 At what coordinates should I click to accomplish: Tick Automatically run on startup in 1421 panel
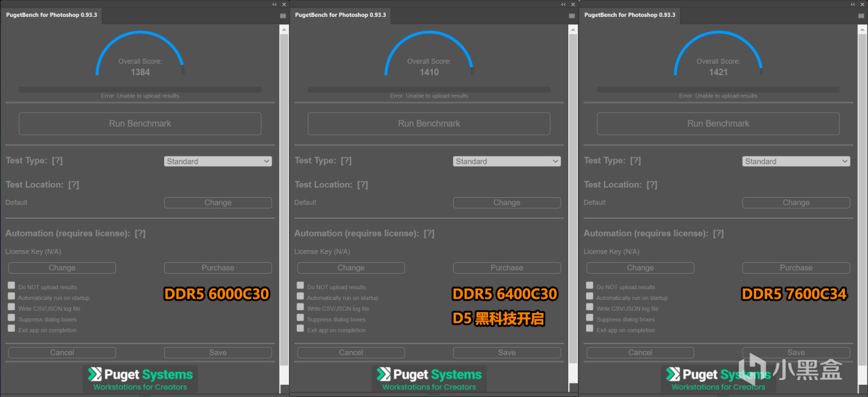click(590, 296)
